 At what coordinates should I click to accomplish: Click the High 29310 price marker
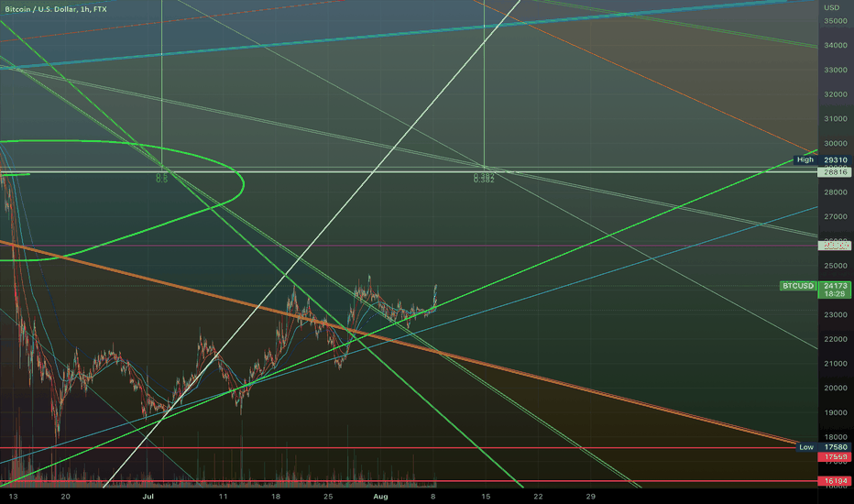823,159
